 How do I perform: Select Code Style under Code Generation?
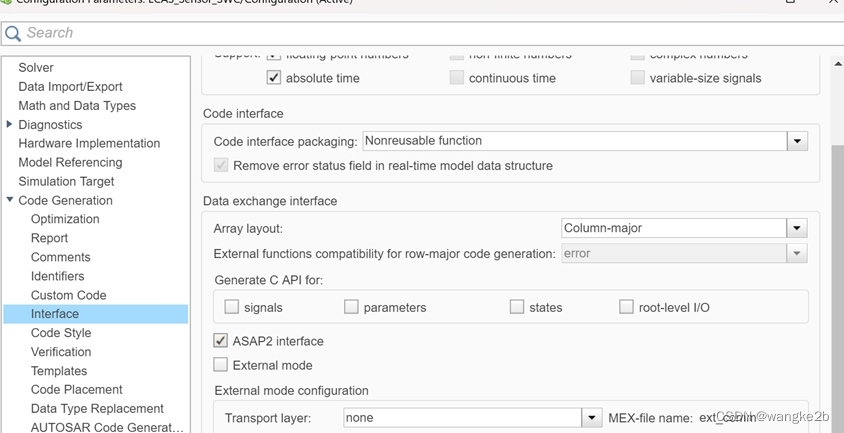click(x=61, y=333)
